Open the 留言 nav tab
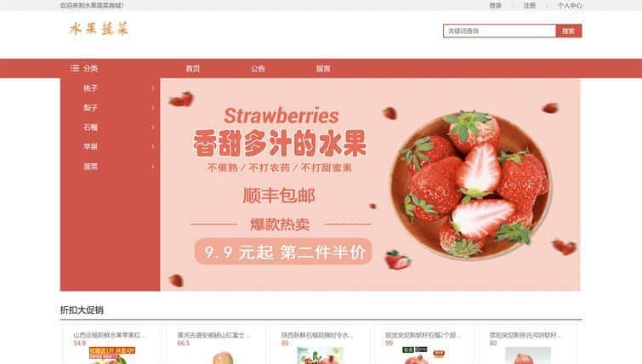 [323, 68]
